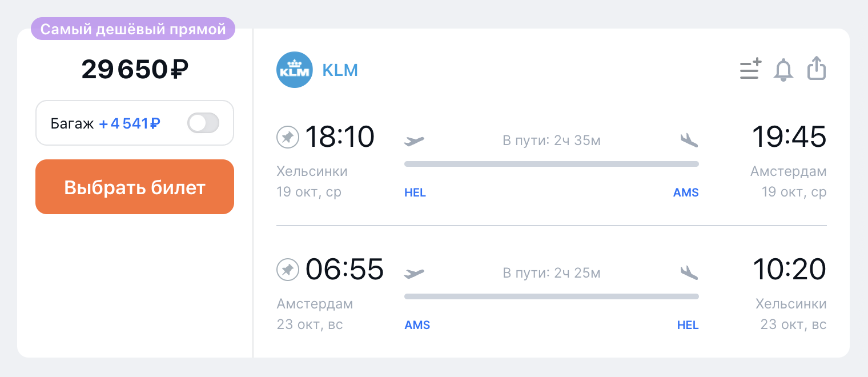The height and width of the screenshot is (377, 868).
Task: Click AMS airport code on return flight
Action: coord(417,326)
